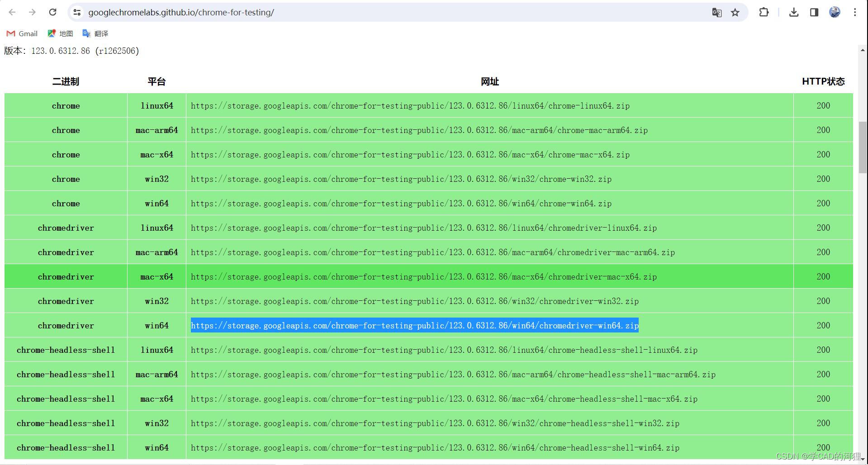Open the Extensions puzzle-piece icon
The height and width of the screenshot is (465, 868).
click(764, 12)
